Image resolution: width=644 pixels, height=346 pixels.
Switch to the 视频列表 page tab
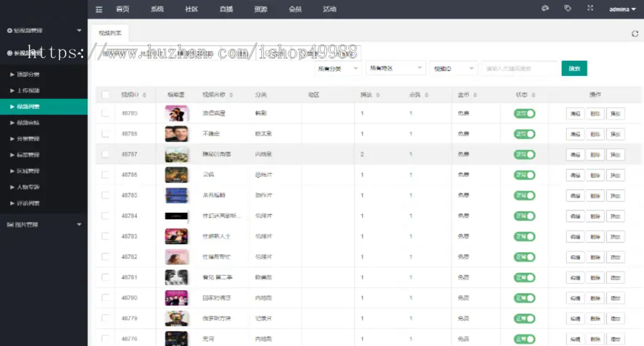point(110,34)
